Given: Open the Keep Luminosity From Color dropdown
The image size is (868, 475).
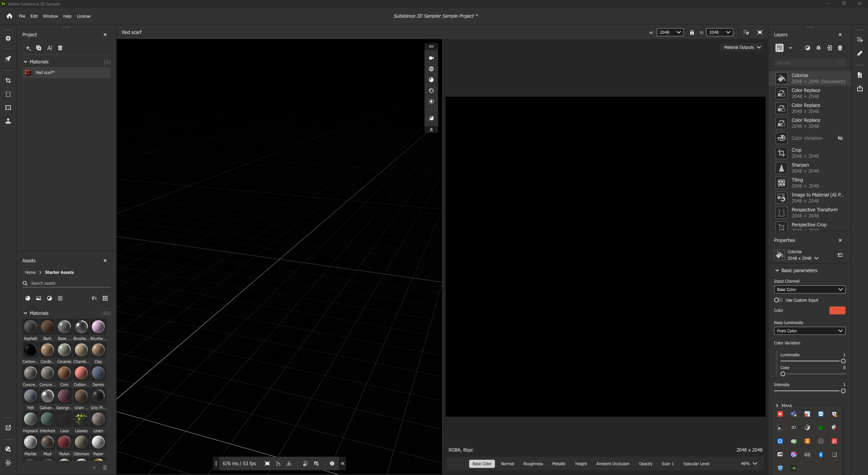Looking at the screenshot, I should coord(809,331).
